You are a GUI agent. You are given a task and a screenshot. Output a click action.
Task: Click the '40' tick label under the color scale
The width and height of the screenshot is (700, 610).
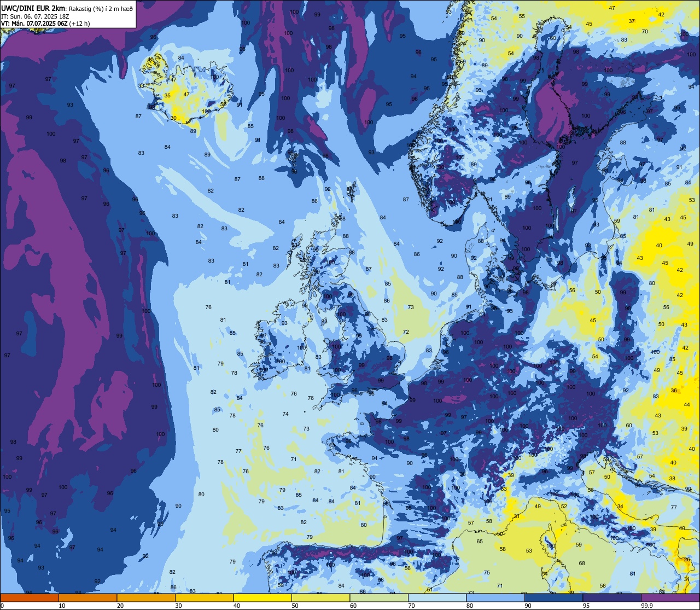(237, 606)
